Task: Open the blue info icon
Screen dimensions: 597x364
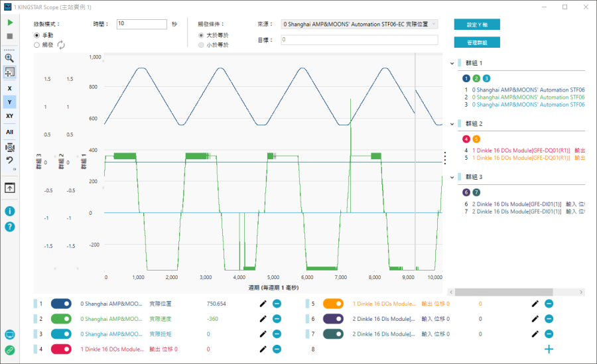Action: [9, 211]
